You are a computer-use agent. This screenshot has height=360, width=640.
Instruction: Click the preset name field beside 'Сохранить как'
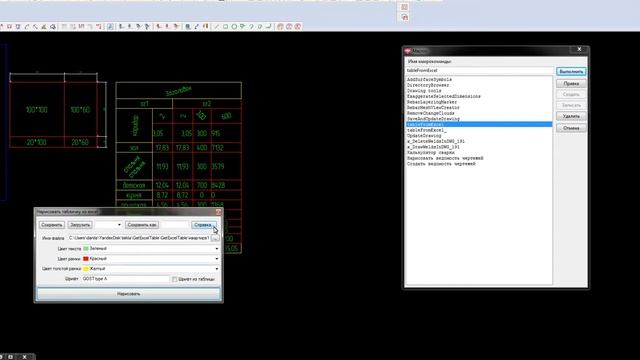(175, 225)
